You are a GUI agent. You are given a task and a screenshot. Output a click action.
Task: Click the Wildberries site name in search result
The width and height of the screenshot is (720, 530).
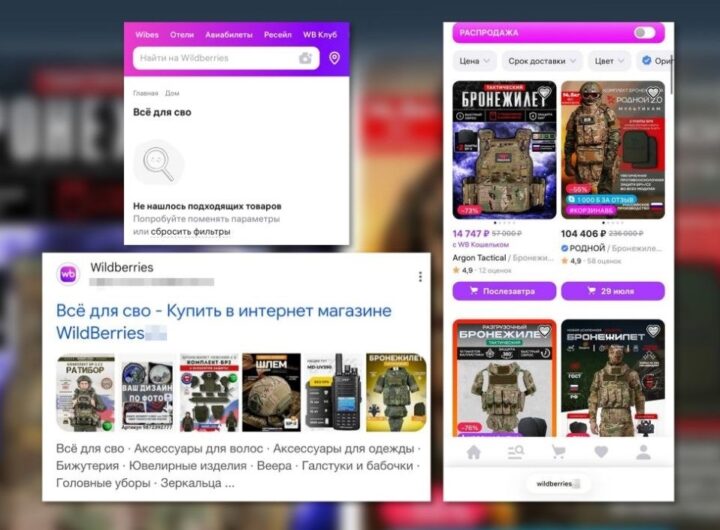click(x=122, y=267)
